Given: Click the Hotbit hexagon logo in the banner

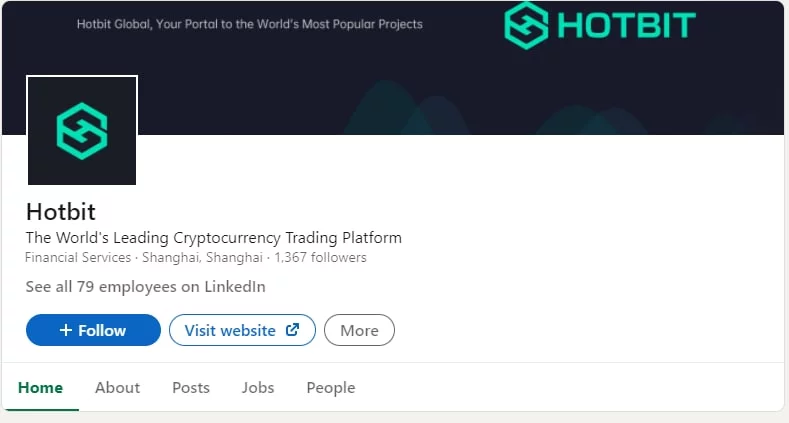Looking at the screenshot, I should 526,25.
